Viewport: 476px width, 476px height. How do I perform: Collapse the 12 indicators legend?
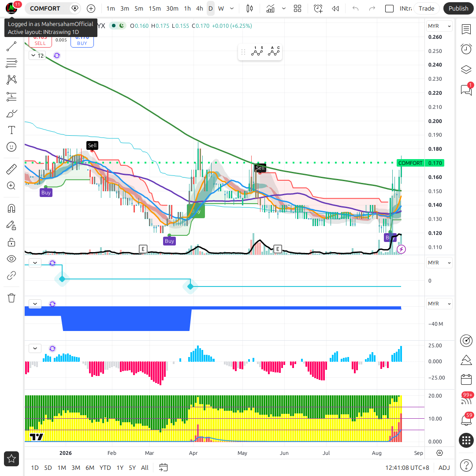(x=37, y=56)
